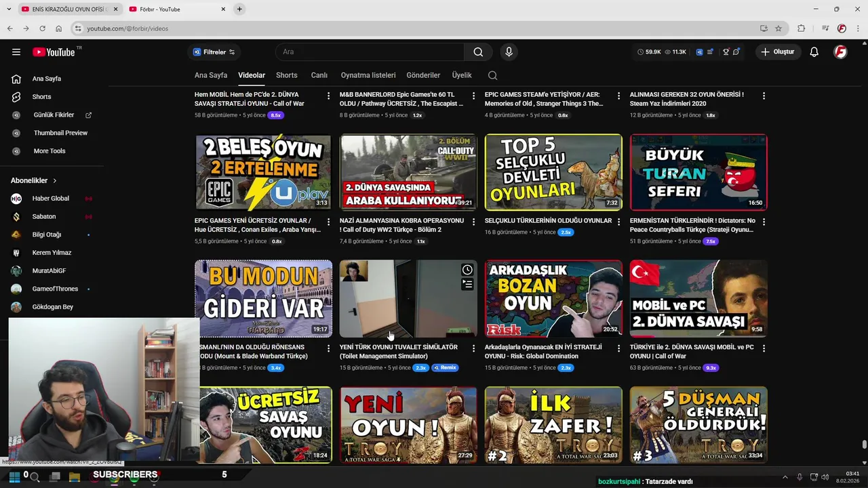
Task: Search within channel magnifier icon
Action: tap(493, 75)
